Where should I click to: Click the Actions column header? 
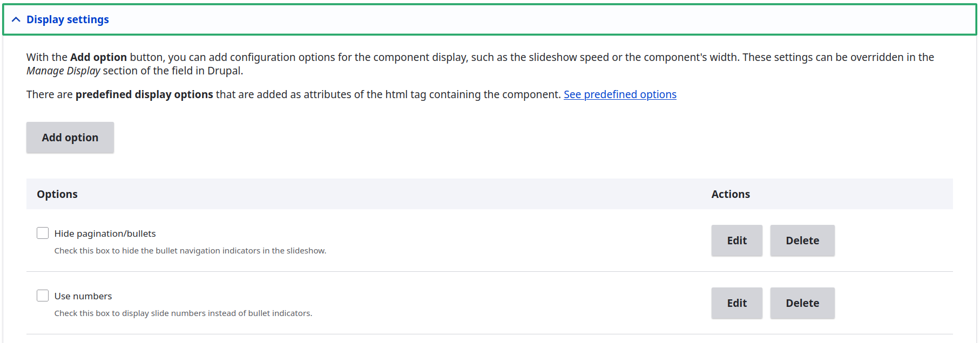tap(730, 194)
